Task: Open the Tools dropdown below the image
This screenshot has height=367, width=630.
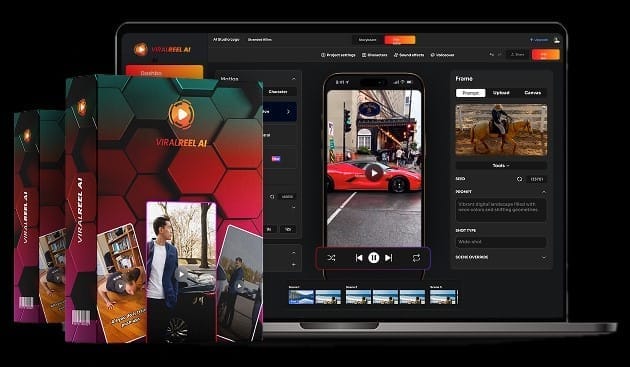Action: [x=501, y=165]
